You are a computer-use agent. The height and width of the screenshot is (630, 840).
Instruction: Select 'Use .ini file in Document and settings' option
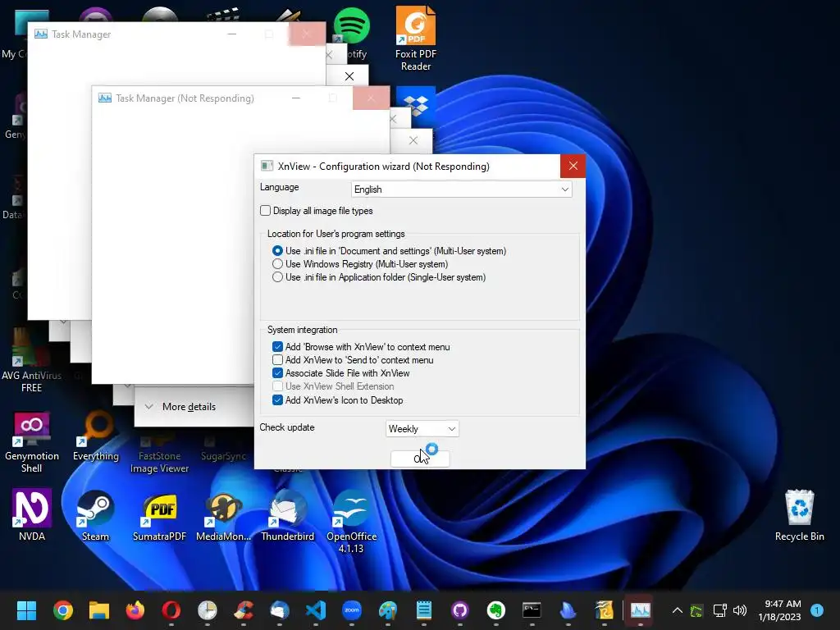pos(277,251)
